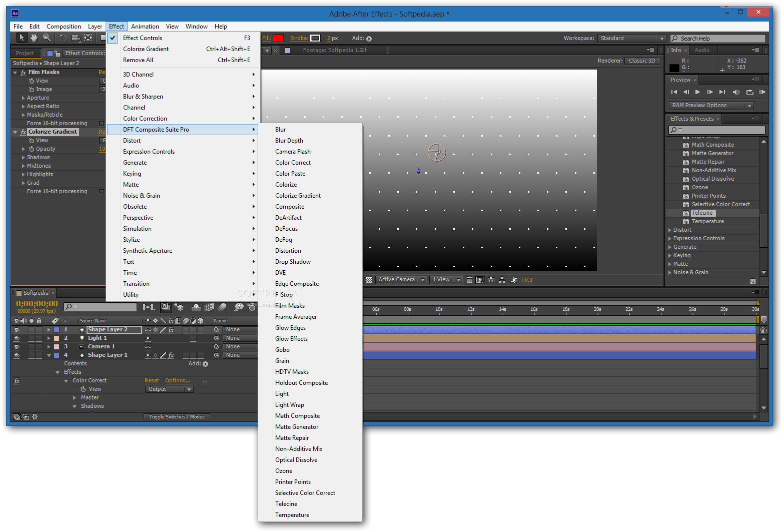The width and height of the screenshot is (783, 532).
Task: Click Reset for the Color Correct effect
Action: coord(152,381)
